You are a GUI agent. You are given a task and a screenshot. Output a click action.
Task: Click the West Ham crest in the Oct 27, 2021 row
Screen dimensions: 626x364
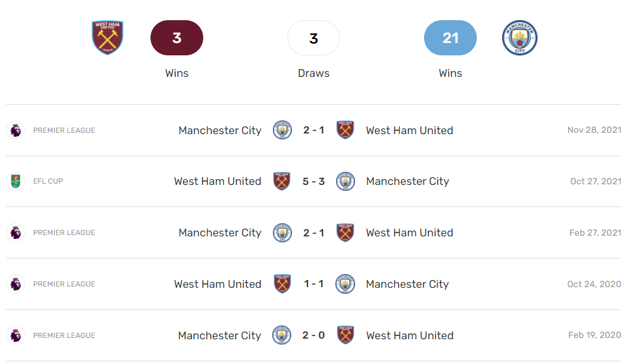coord(282,181)
